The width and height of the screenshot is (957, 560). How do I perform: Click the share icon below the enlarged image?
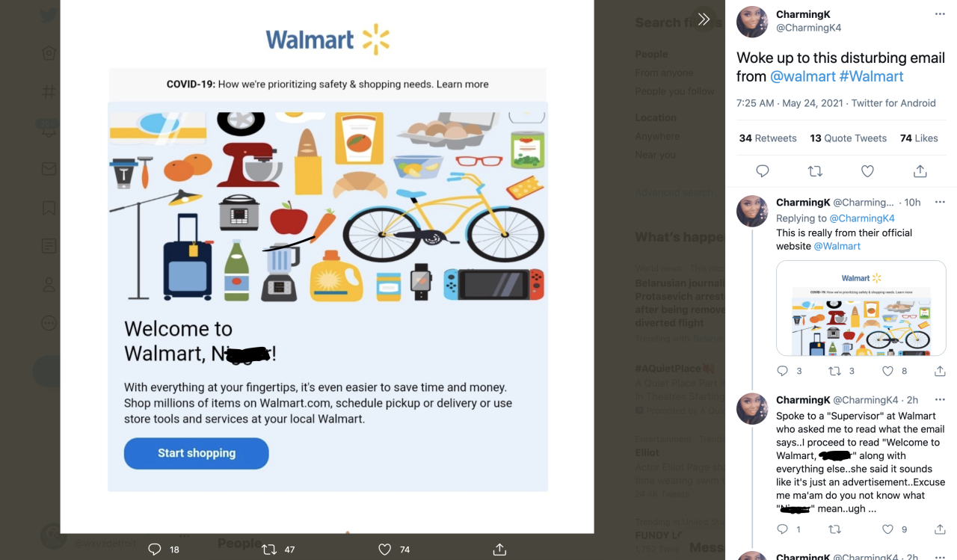[x=499, y=549]
